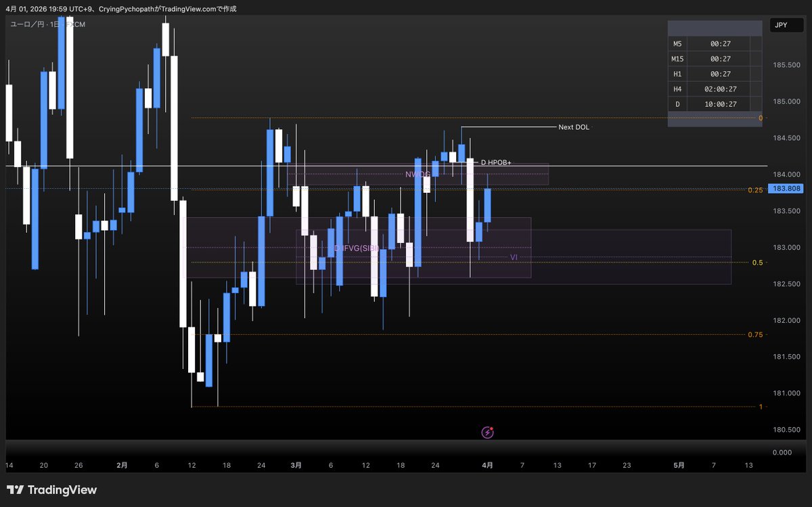Click the M15 row label in the timer table
The height and width of the screenshot is (507, 812).
pos(677,59)
